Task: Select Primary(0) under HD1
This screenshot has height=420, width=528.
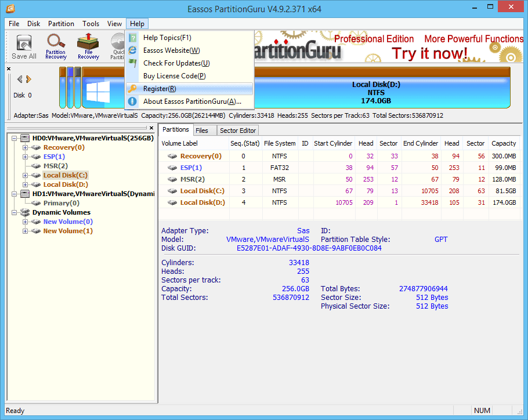Action: tap(62, 203)
